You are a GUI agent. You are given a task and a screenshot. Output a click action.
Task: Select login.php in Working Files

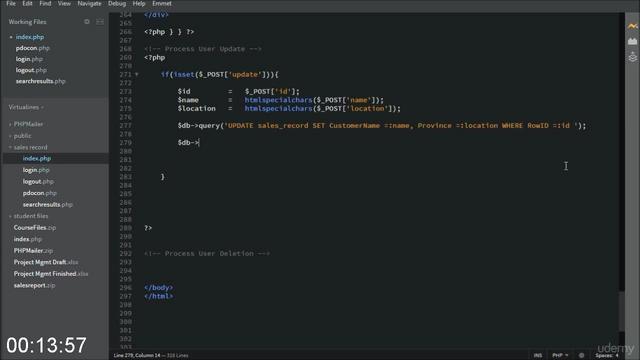29,59
